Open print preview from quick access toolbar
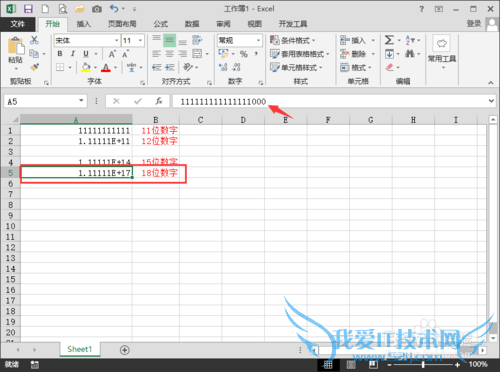The height and width of the screenshot is (372, 500). click(x=63, y=9)
